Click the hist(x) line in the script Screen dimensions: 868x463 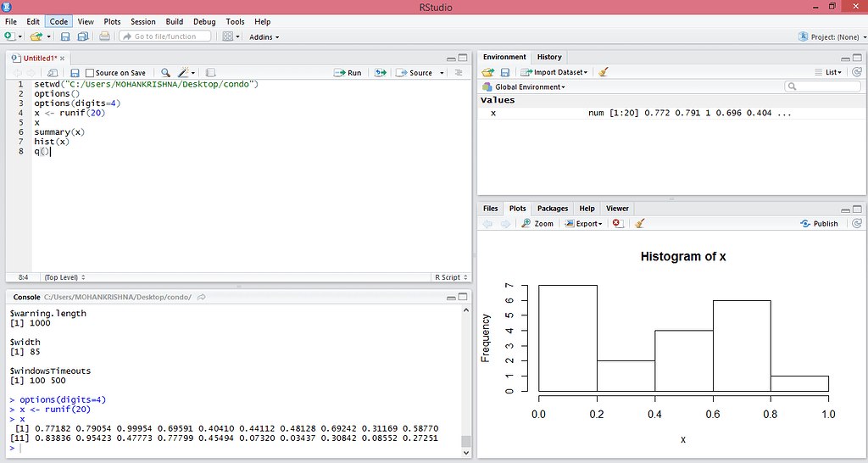52,142
